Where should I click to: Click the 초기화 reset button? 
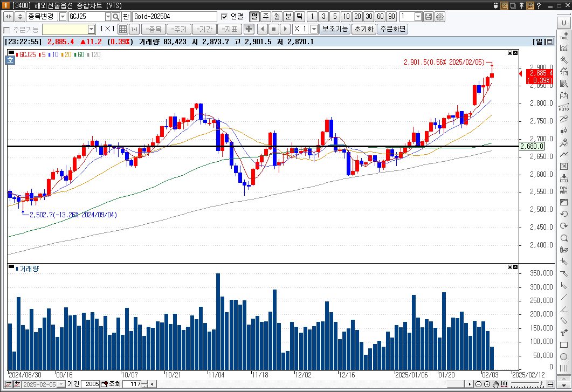364,29
